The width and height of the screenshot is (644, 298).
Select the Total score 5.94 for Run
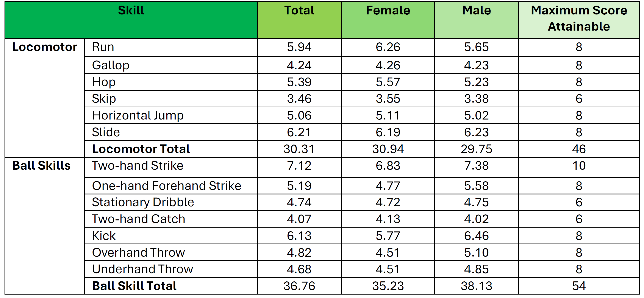(x=299, y=47)
